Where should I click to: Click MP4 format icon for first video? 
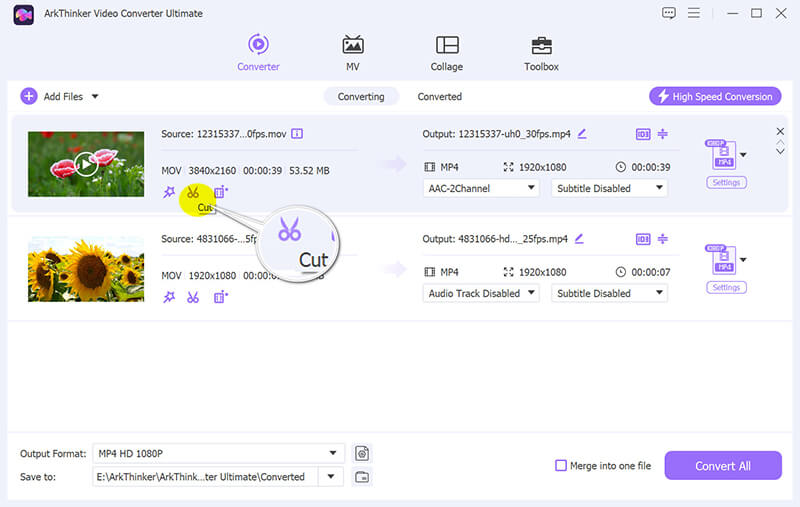tap(721, 154)
